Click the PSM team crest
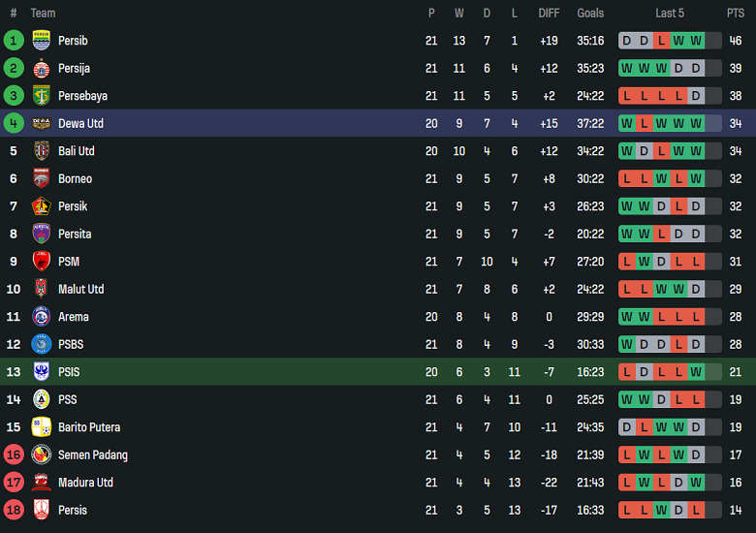 (x=42, y=262)
